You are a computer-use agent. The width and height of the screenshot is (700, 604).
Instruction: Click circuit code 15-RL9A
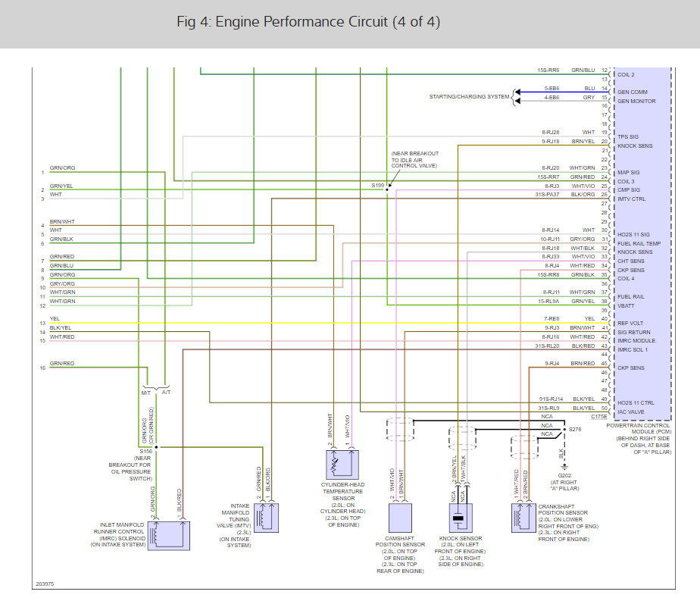click(548, 301)
